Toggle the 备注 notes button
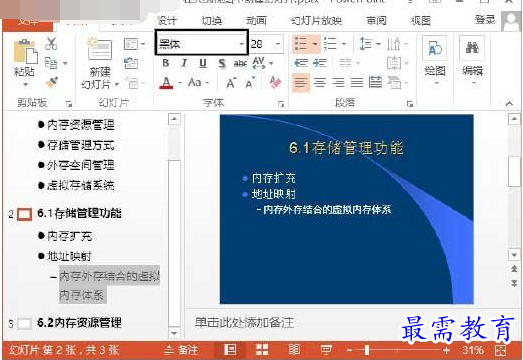523x360 pixels. [181, 350]
